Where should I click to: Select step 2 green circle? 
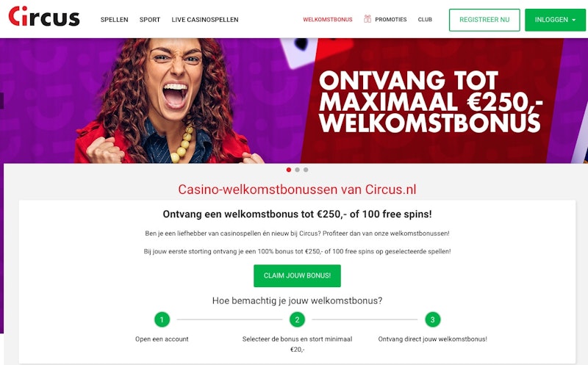coord(297,319)
